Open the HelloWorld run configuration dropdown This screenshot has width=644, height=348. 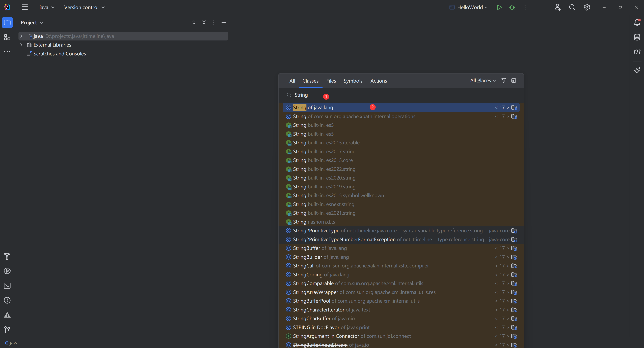point(469,7)
